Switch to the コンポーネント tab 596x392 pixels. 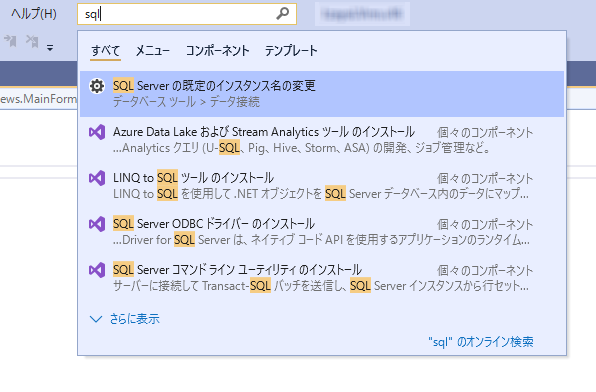(x=217, y=51)
